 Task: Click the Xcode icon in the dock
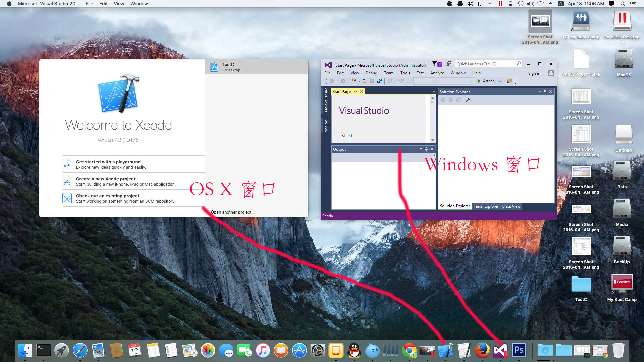tap(446, 351)
